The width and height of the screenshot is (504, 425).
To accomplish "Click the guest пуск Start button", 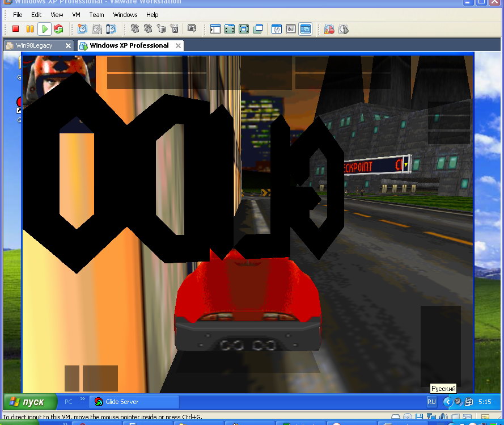I will (30, 402).
